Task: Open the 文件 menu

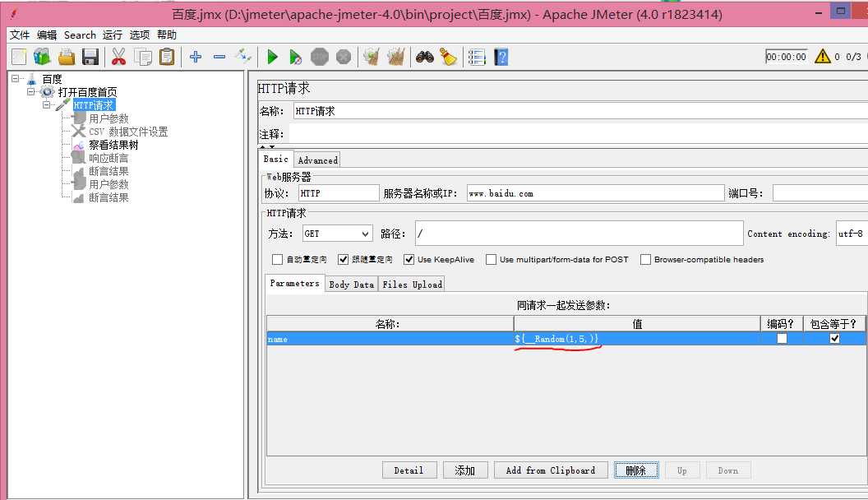Action: [20, 35]
